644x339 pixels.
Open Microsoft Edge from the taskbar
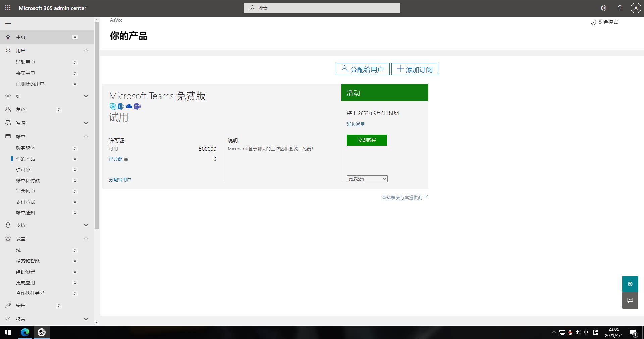(x=25, y=332)
